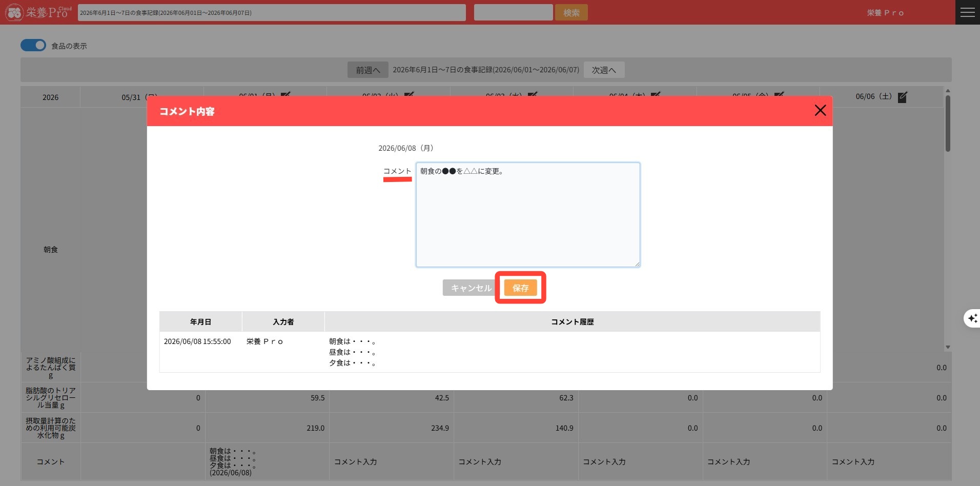Screen dimensions: 980x486
Task: Click the history comment 朝食は・・・。
Action: pos(353,341)
